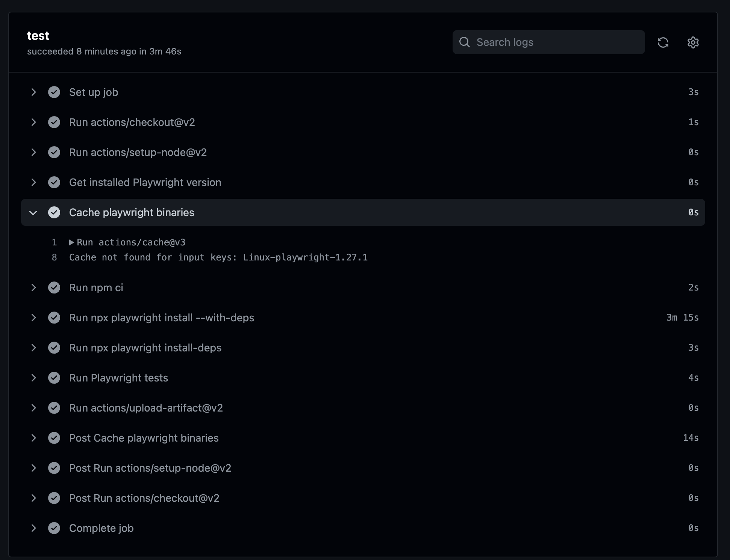Click the status icon beside Run Playwright tests
Screen dimensions: 730x560
click(x=54, y=378)
